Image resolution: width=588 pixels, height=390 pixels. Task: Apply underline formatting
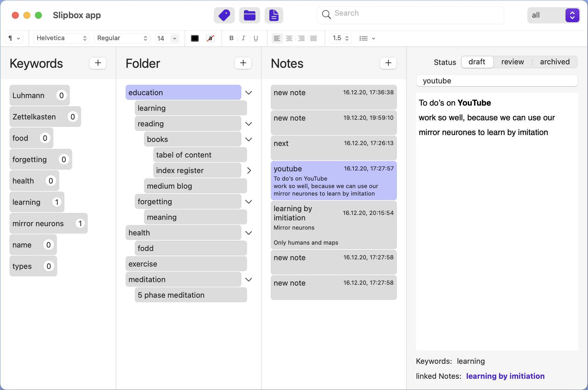[255, 38]
